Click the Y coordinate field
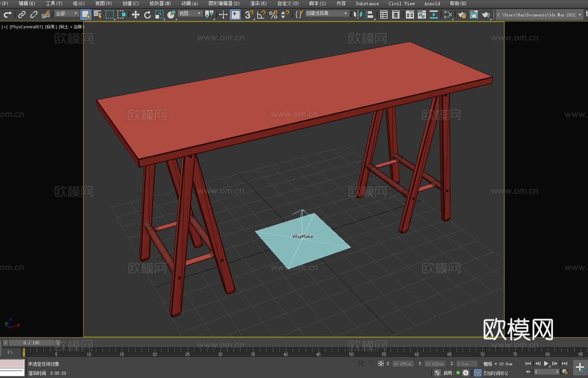The height and width of the screenshot is (378, 588). point(434,364)
